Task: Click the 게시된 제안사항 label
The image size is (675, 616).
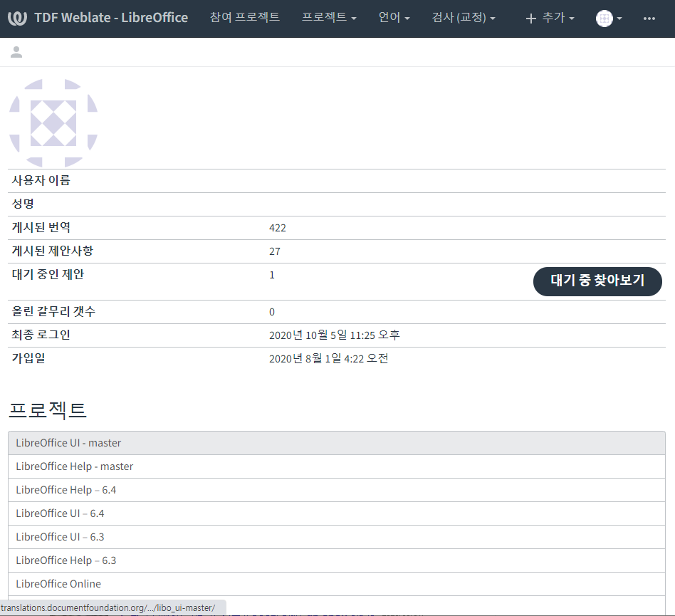Action: (52, 251)
